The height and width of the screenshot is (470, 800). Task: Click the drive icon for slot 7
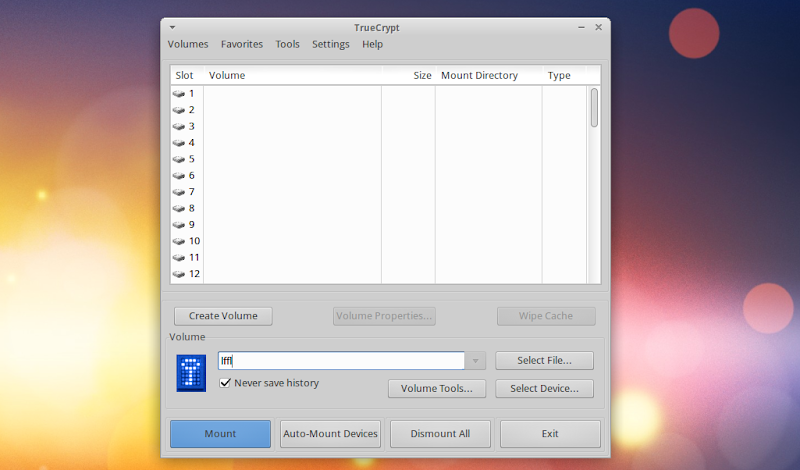179,192
